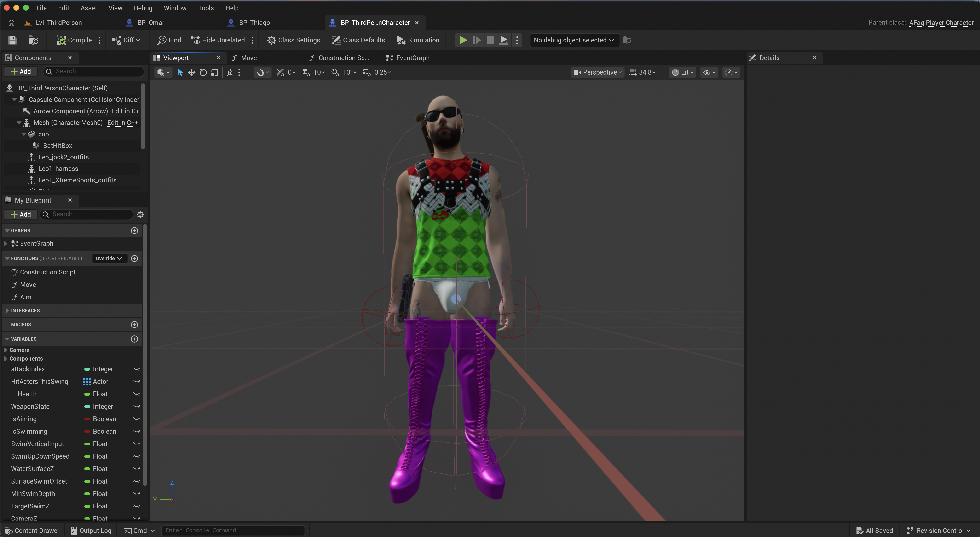Open My Blueprint settings gear
Image resolution: width=980 pixels, height=537 pixels.
(140, 214)
